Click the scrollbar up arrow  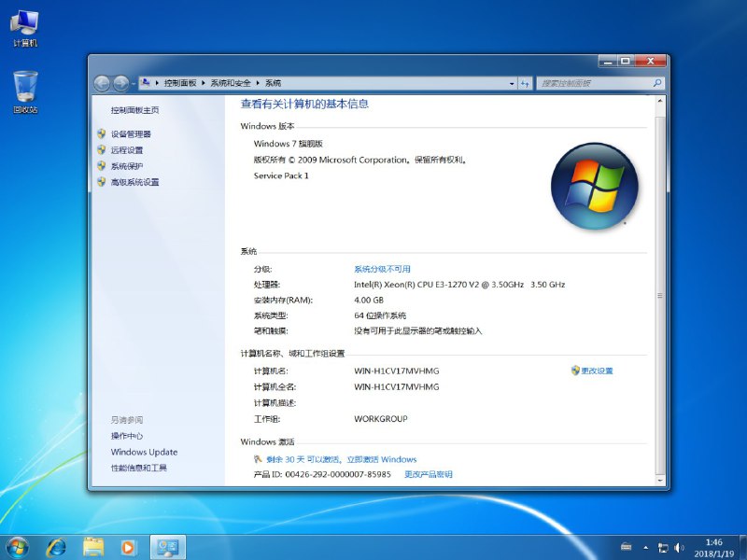click(660, 101)
